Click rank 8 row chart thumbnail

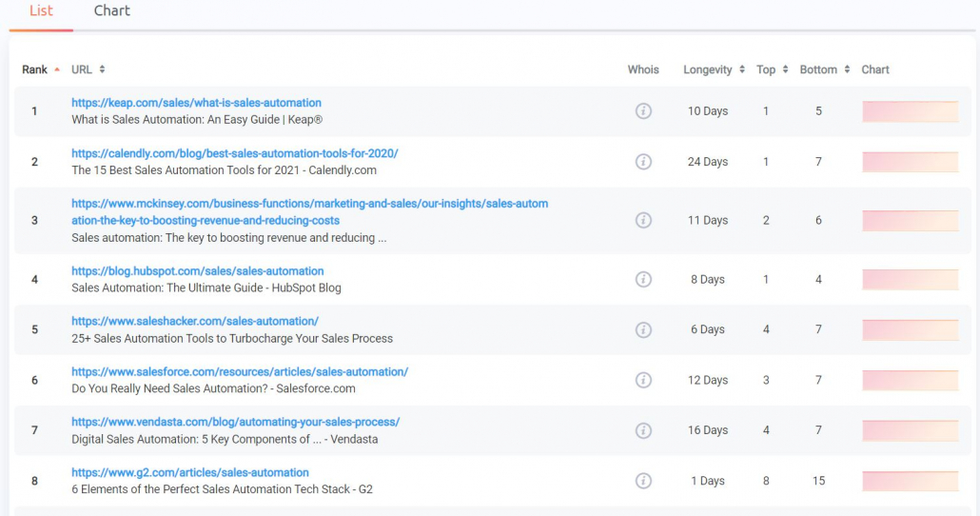[910, 481]
